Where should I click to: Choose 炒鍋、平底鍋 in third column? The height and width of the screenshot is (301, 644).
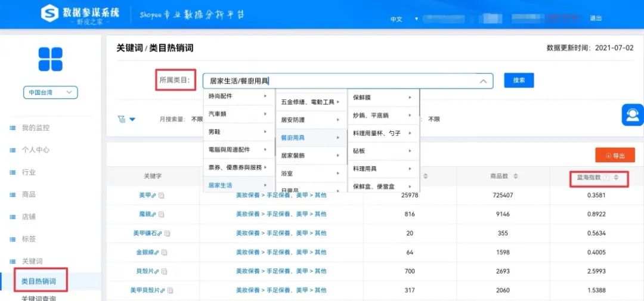click(x=383, y=116)
